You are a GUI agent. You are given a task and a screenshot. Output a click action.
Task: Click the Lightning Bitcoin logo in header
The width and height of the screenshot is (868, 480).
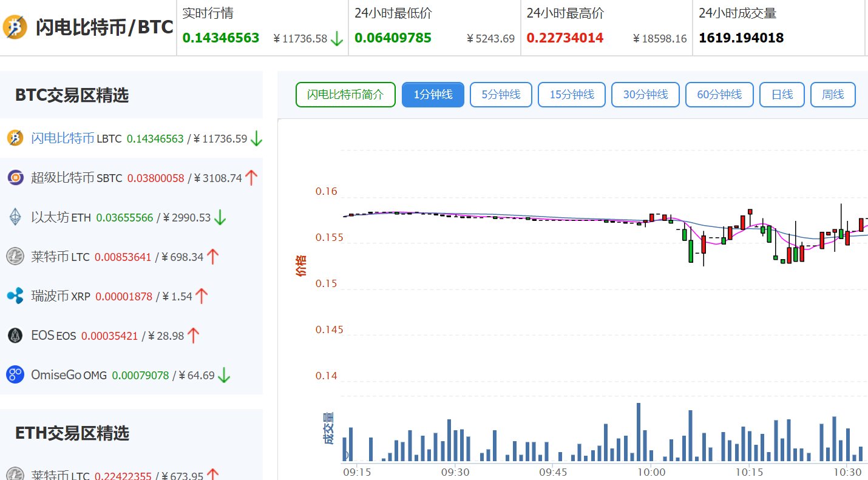[x=15, y=27]
